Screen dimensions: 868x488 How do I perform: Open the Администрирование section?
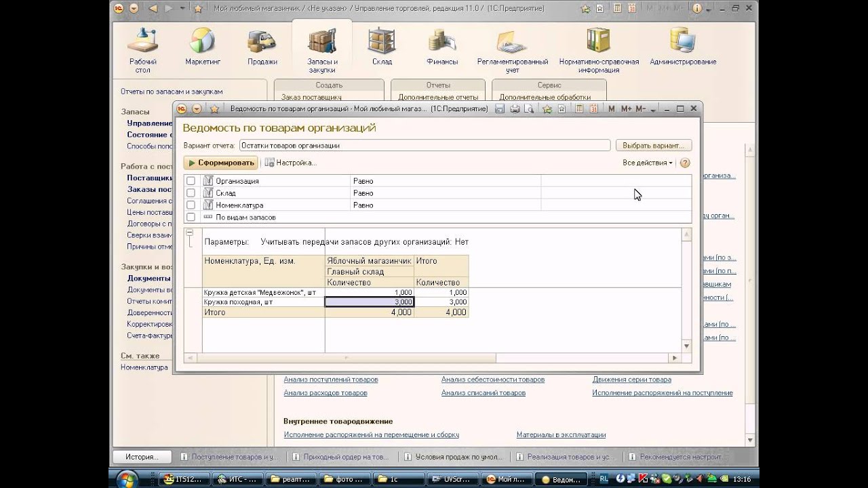click(x=683, y=47)
